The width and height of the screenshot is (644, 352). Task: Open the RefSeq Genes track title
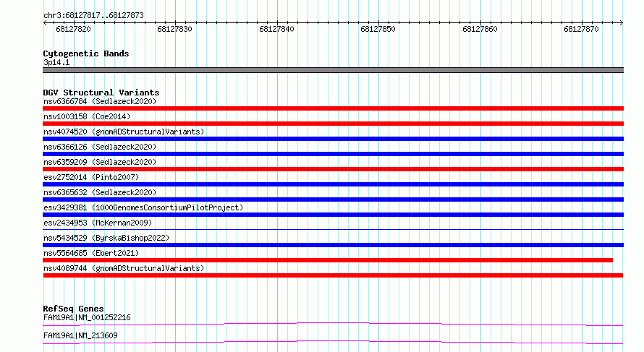[74, 309]
